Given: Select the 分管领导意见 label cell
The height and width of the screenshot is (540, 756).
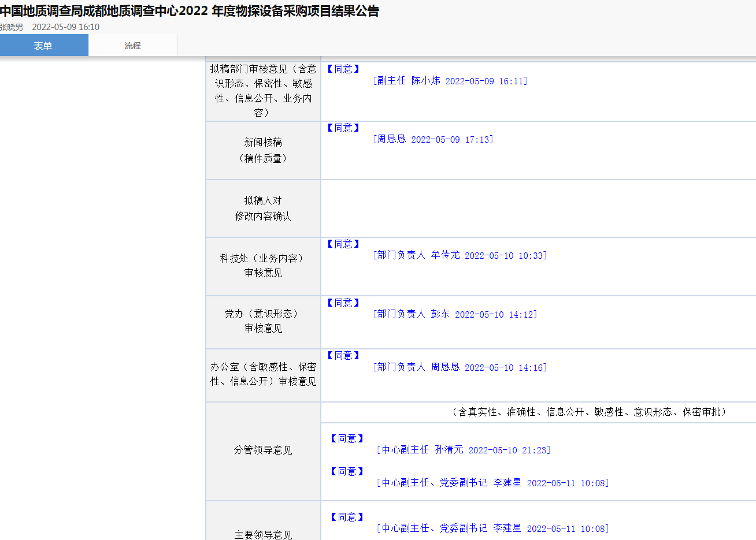Looking at the screenshot, I should click(x=263, y=450).
